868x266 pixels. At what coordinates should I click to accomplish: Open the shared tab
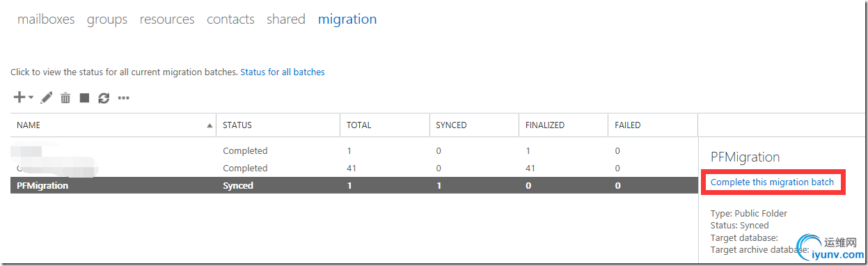point(286,19)
